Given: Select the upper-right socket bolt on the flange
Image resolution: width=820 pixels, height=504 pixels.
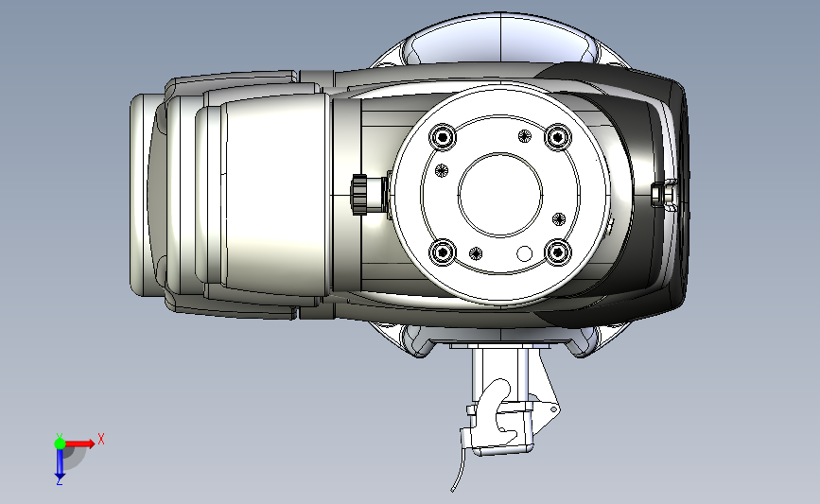Looking at the screenshot, I should coord(558,137).
